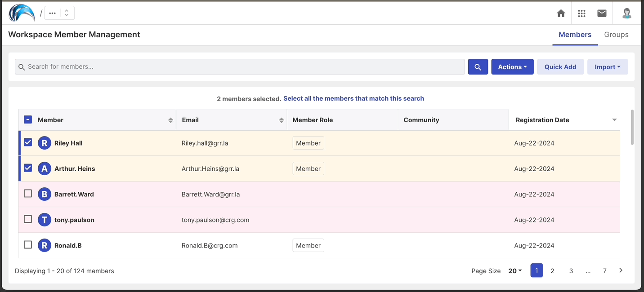Image resolution: width=644 pixels, height=292 pixels.
Task: Click the home icon in top bar
Action: [x=561, y=13]
